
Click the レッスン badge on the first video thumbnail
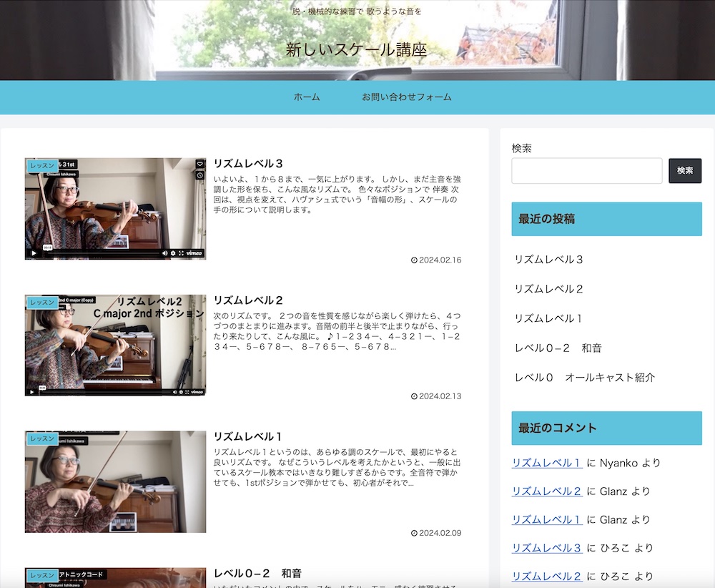coord(42,165)
